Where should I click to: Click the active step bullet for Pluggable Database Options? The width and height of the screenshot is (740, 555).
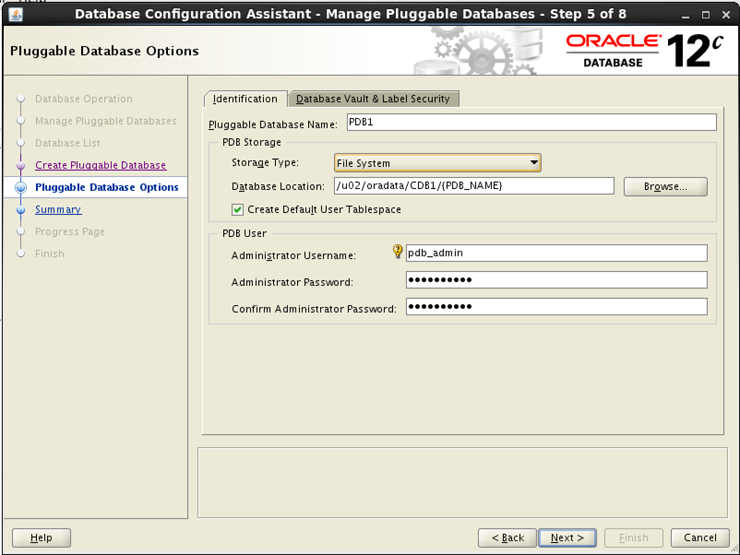coord(21,187)
